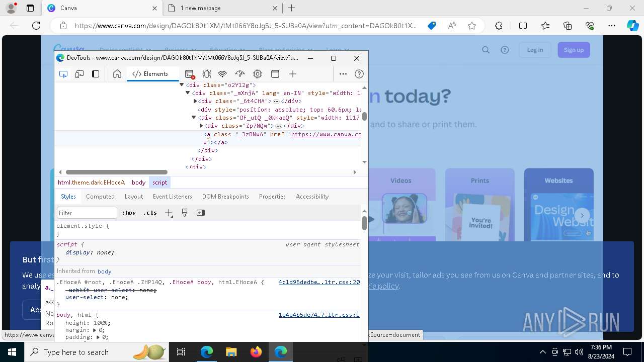Viewport: 644px width, 362px height.
Task: Switch to the Computed tab
Action: tap(100, 197)
